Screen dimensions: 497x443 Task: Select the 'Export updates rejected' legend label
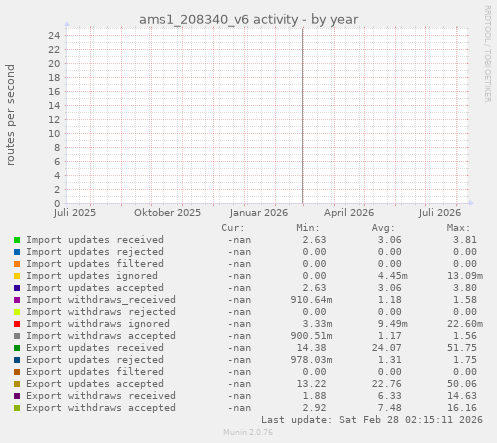pyautogui.click(x=95, y=360)
